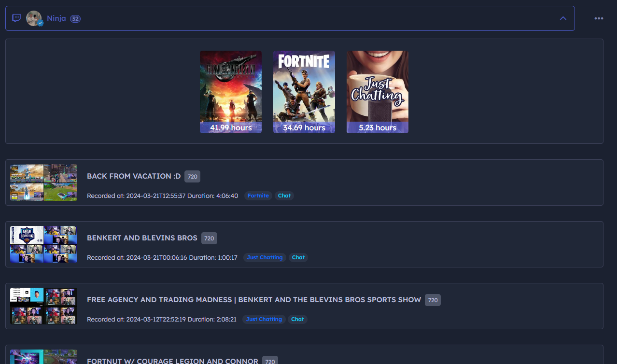The image size is (617, 364).
Task: Open FORTNUT W/ COURAGE LEGION AND CONNOR title
Action: 172,361
